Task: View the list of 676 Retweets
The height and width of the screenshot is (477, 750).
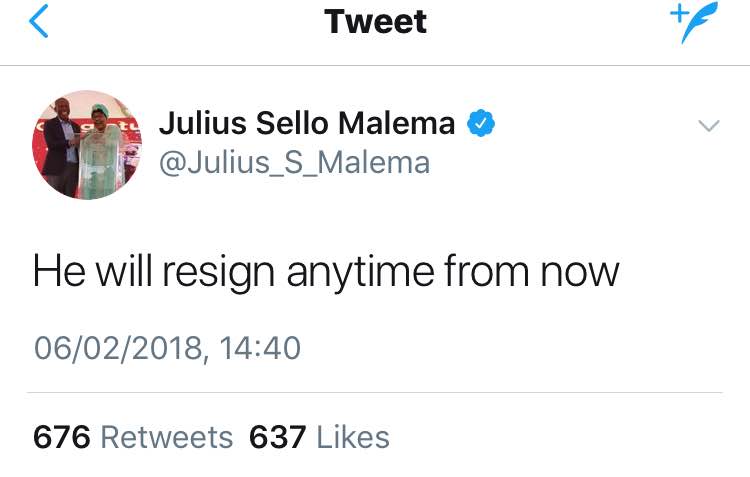Action: point(133,437)
